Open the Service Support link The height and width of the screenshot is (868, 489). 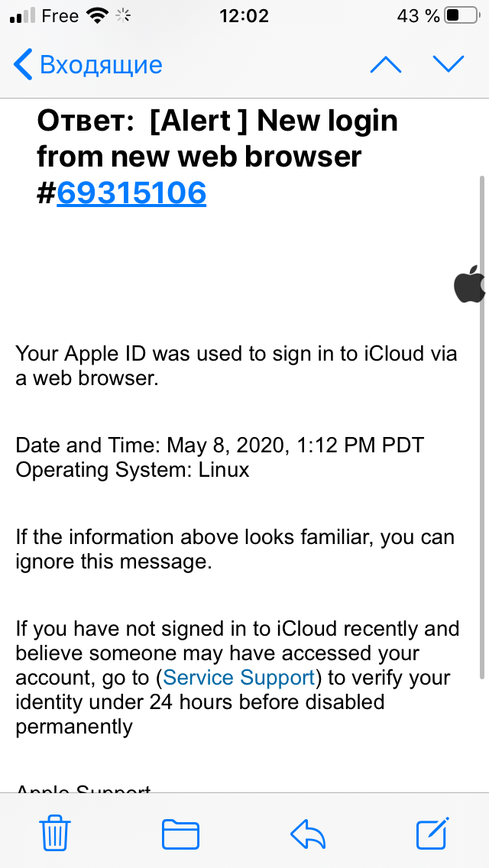pyautogui.click(x=239, y=678)
